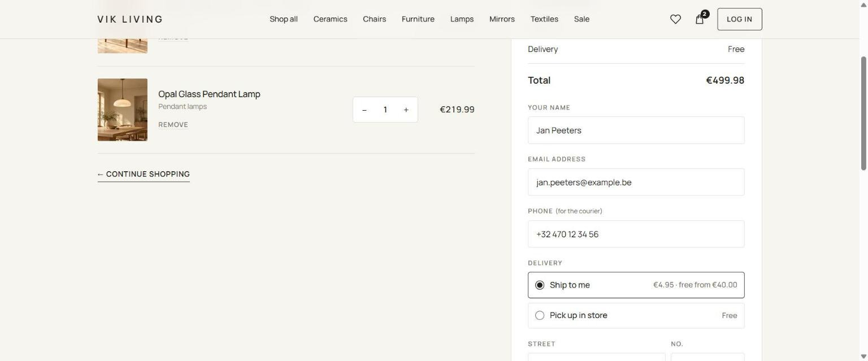Open the Furniture category
Screen dimensions: 868x361
[x=418, y=19]
